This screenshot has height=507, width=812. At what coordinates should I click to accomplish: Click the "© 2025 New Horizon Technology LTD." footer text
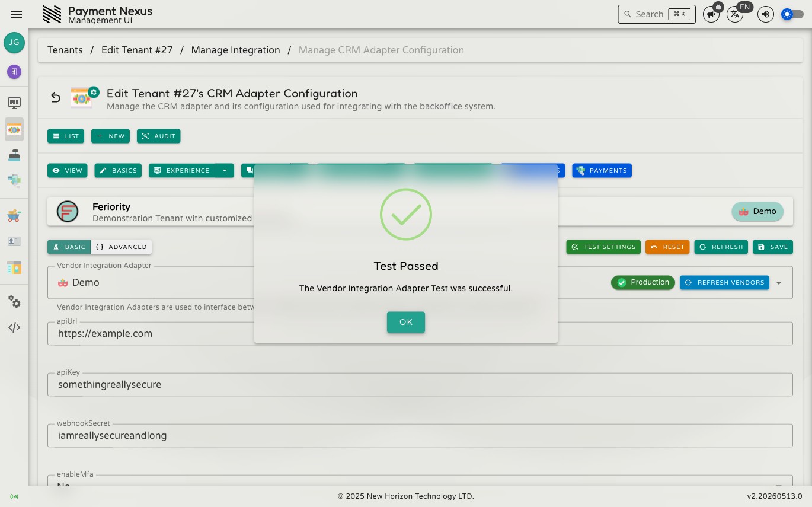pos(406,496)
